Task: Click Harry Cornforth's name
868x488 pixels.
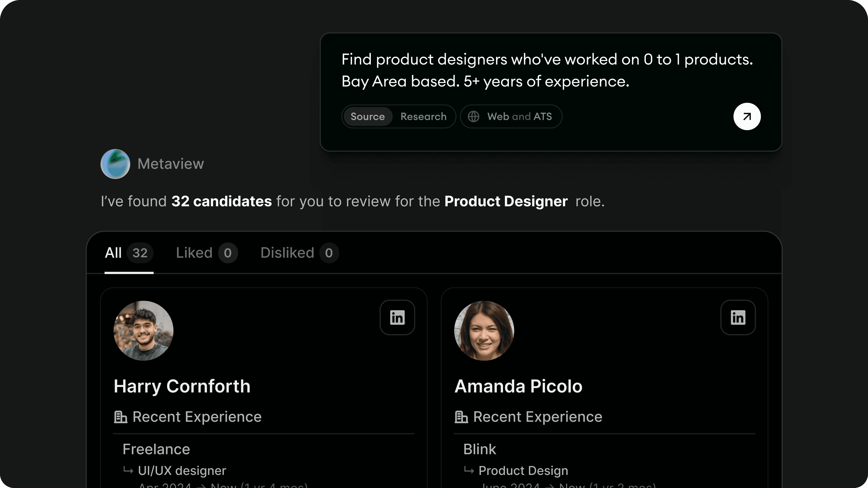Action: tap(182, 386)
